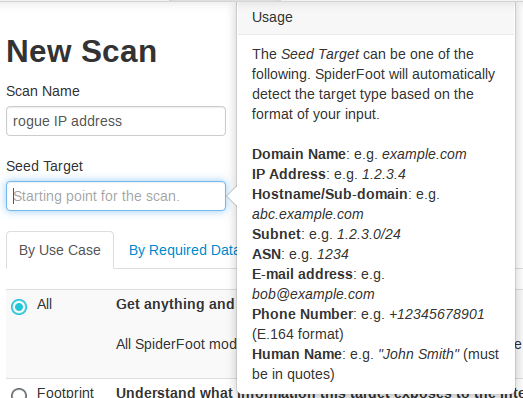Click the New Scan heading
This screenshot has width=523, height=398.
pos(81,51)
